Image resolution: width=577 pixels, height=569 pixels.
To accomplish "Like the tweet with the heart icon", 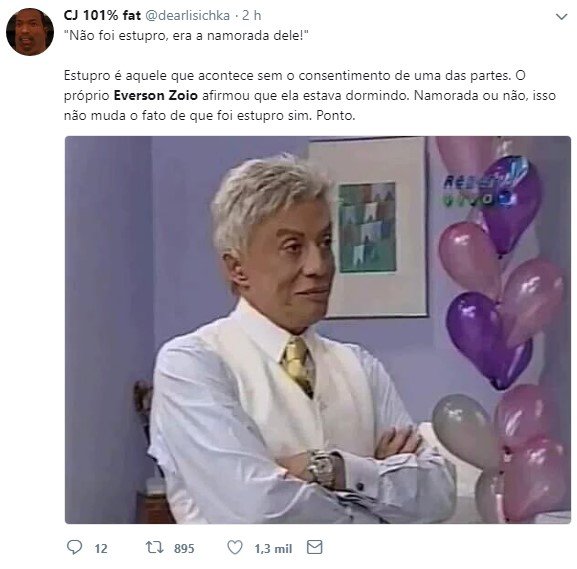I will [234, 547].
